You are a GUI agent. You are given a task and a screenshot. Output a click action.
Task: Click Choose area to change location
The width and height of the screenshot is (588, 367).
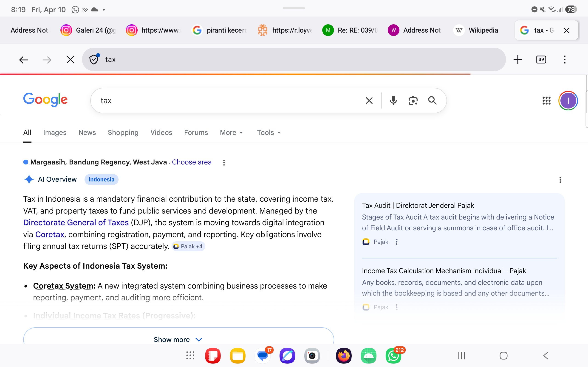[x=192, y=162]
